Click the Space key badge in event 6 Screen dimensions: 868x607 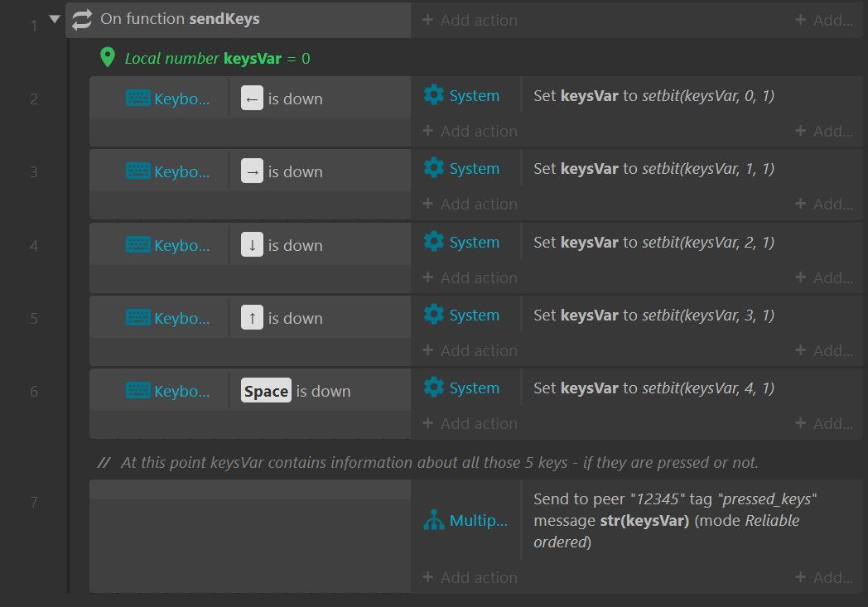click(266, 391)
